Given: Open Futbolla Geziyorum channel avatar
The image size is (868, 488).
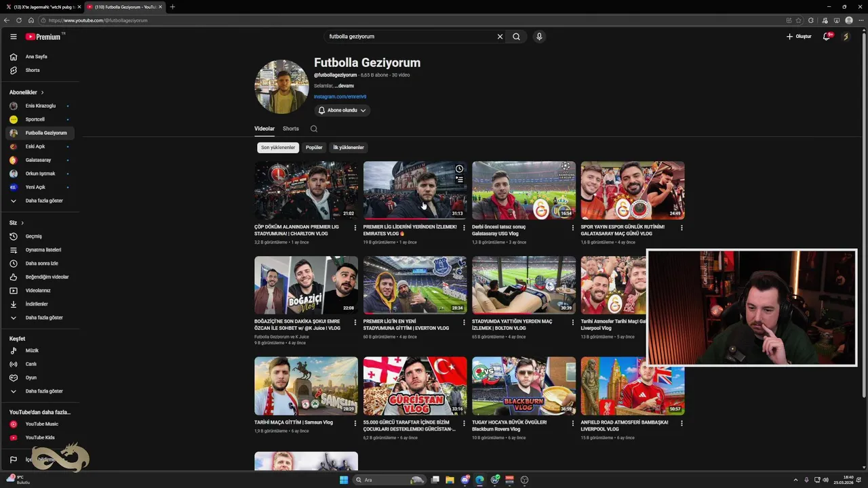Looking at the screenshot, I should pyautogui.click(x=281, y=87).
